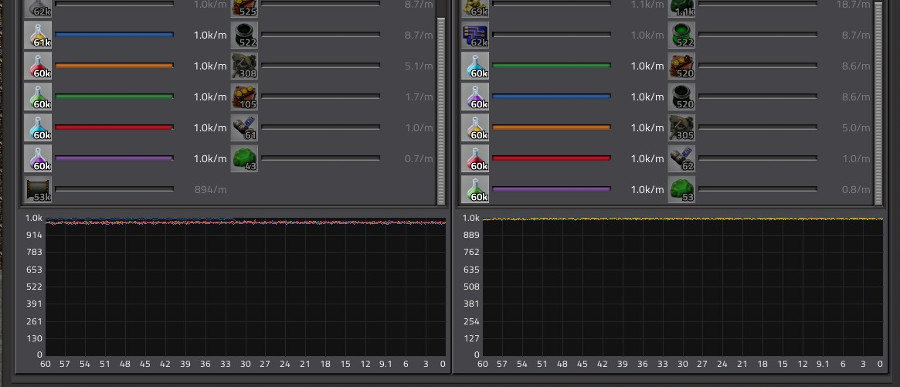Click the 508 axis label on right graph
This screenshot has width=900, height=387.
tap(472, 287)
